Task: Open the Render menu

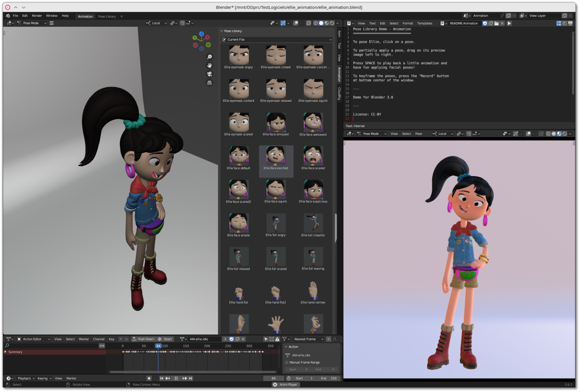Action: [x=37, y=16]
